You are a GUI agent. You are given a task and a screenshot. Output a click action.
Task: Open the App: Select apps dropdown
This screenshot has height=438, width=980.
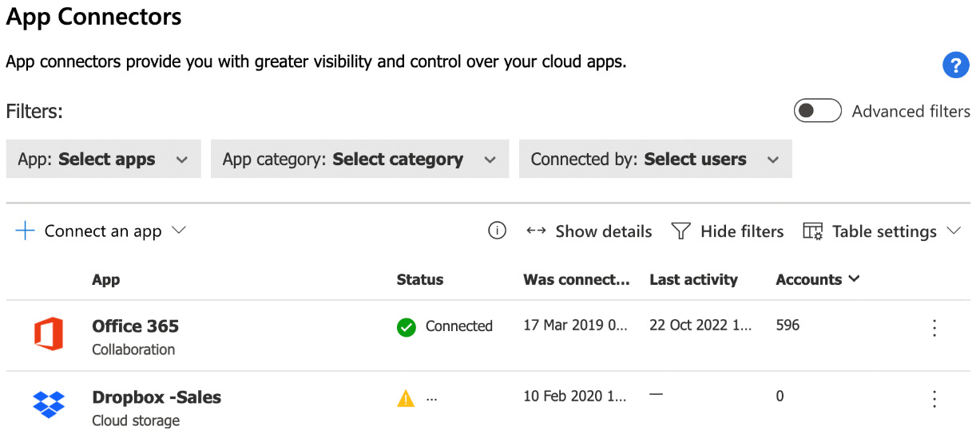point(103,159)
